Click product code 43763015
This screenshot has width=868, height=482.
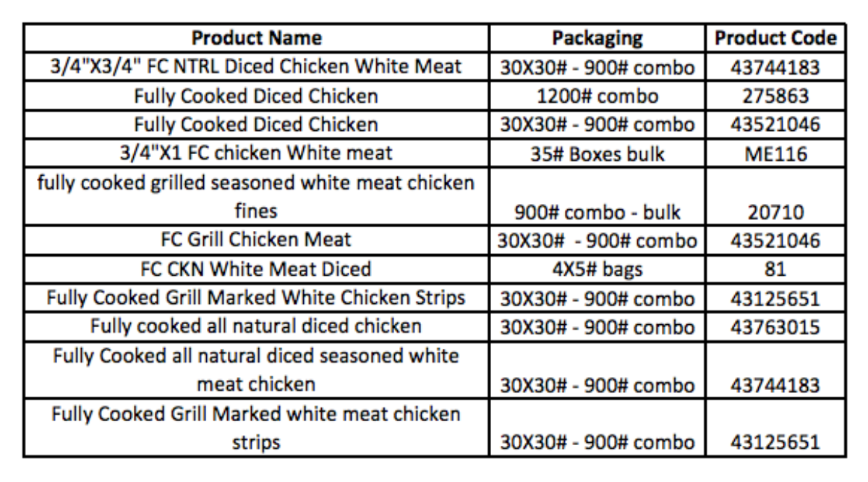click(x=775, y=327)
